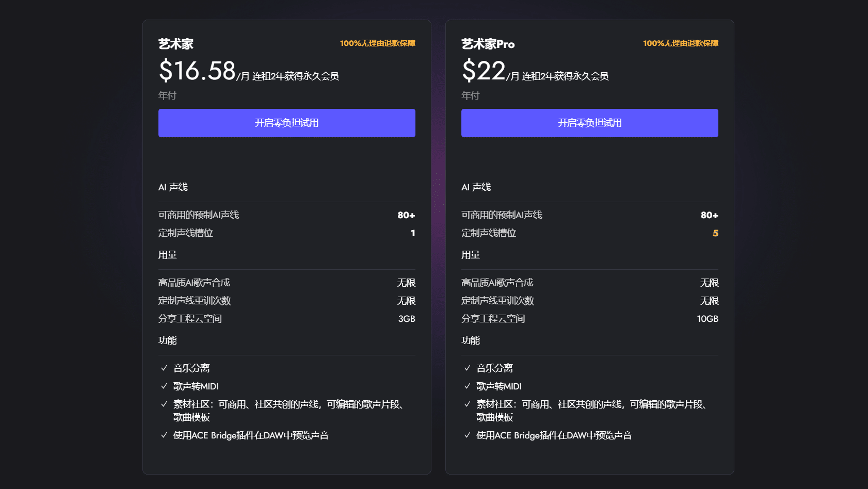
Task: Click checkmark beside 歌声转MIDI in 艺术家 plan
Action: pyautogui.click(x=164, y=386)
